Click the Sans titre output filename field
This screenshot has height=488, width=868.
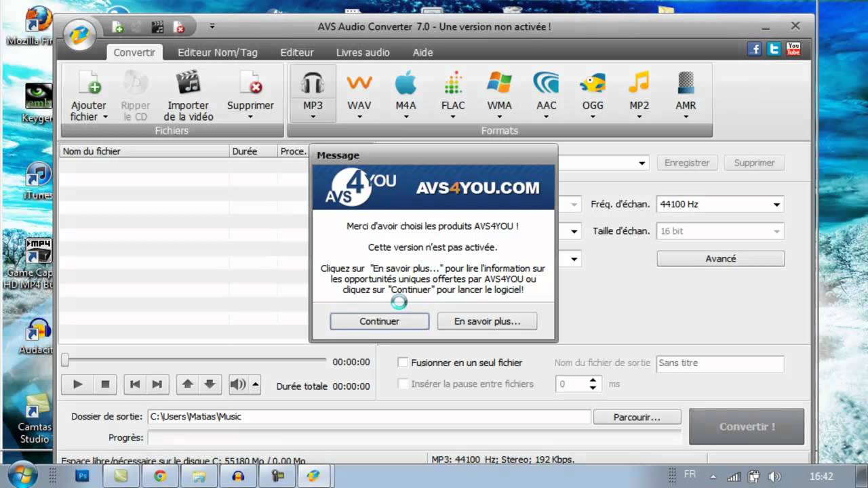click(x=720, y=363)
